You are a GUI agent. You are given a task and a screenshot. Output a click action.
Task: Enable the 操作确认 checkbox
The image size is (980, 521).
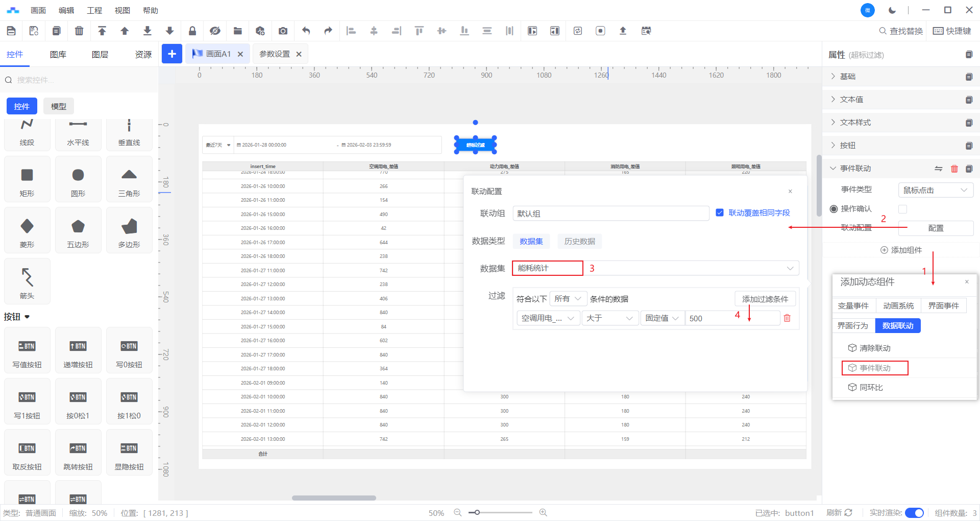[902, 209]
